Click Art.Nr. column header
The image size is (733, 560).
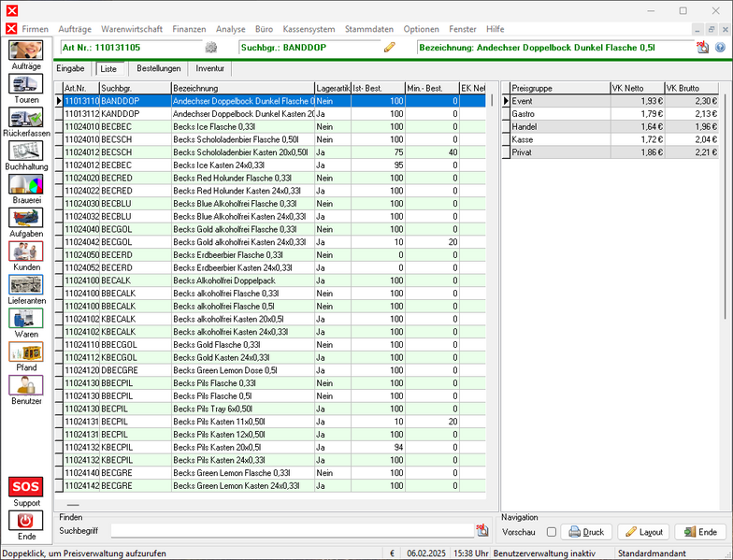(x=81, y=88)
